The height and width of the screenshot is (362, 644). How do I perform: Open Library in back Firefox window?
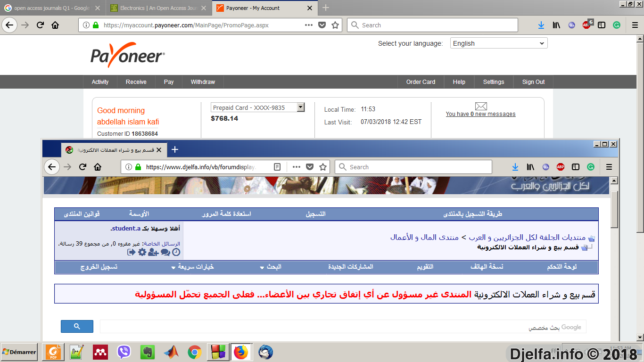pyautogui.click(x=556, y=25)
